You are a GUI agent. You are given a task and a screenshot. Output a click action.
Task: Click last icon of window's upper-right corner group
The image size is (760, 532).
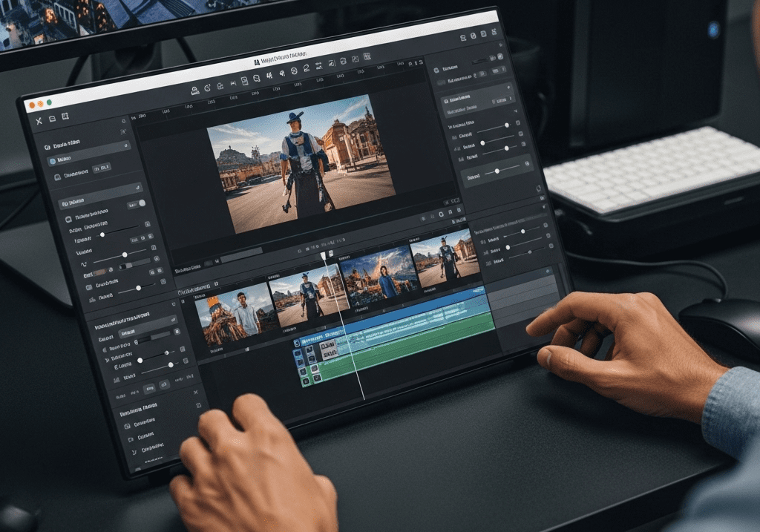click(x=494, y=32)
